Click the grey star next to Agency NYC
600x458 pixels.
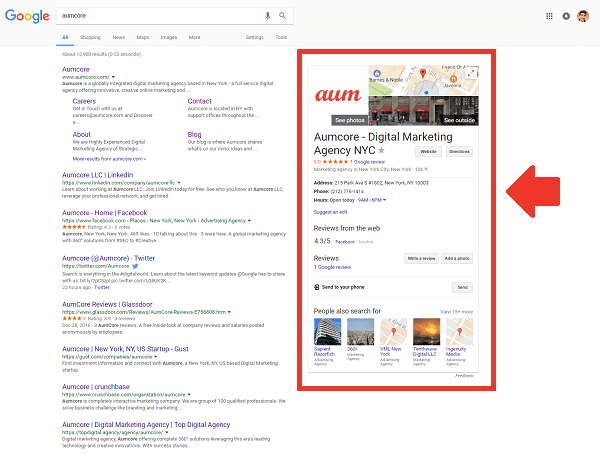382,150
